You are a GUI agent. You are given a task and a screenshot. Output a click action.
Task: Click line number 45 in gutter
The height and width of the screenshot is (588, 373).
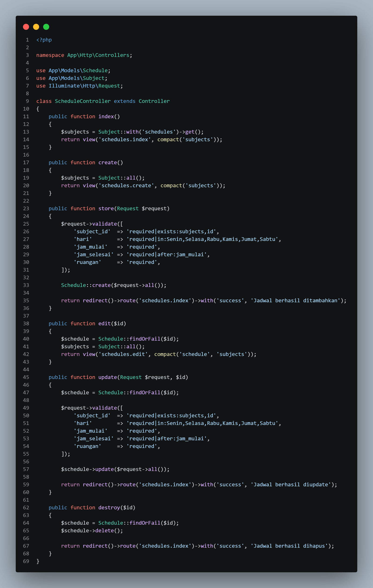(26, 377)
